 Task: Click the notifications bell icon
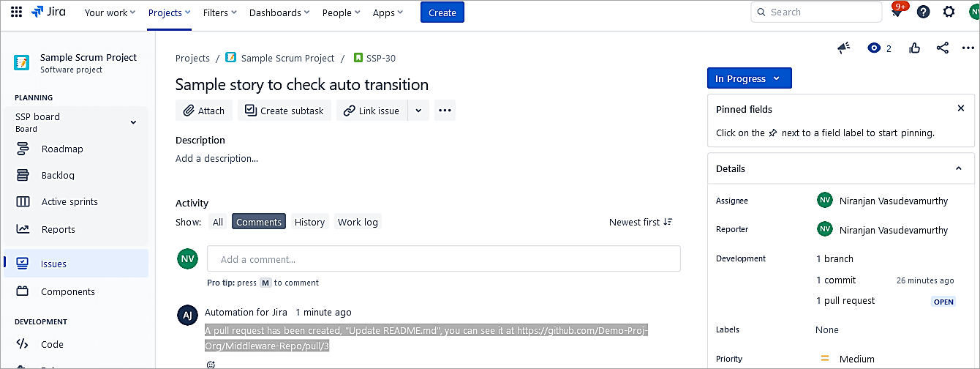point(896,12)
